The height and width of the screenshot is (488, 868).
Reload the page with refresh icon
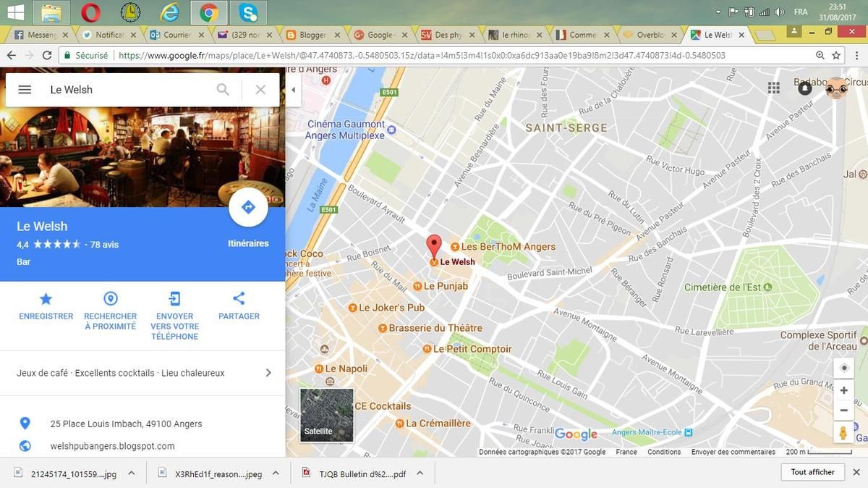point(47,55)
